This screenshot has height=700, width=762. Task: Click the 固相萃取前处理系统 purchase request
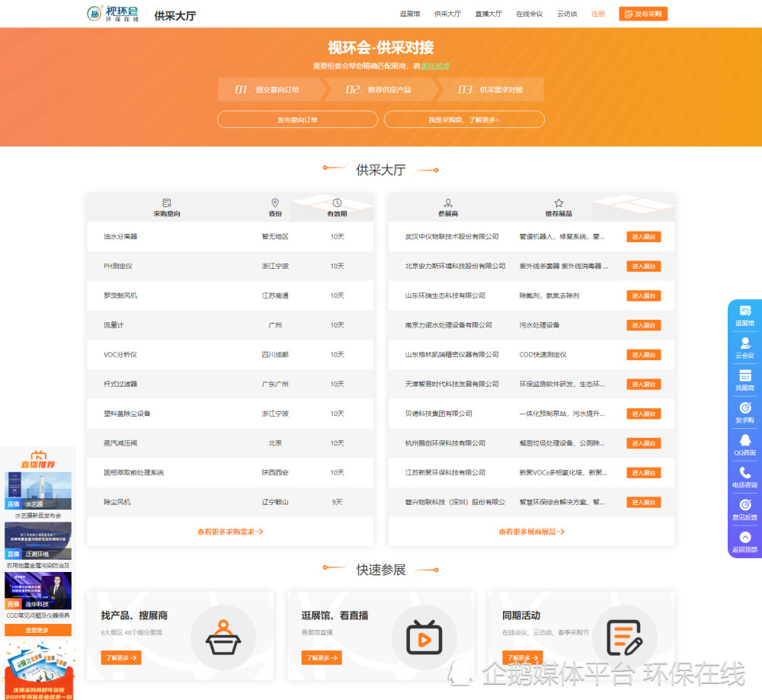(x=230, y=472)
